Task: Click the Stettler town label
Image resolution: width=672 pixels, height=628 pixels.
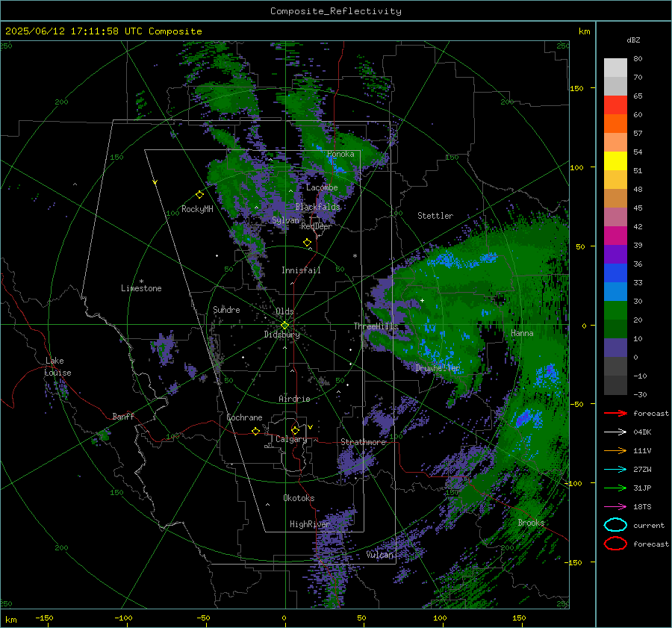Action: click(435, 216)
